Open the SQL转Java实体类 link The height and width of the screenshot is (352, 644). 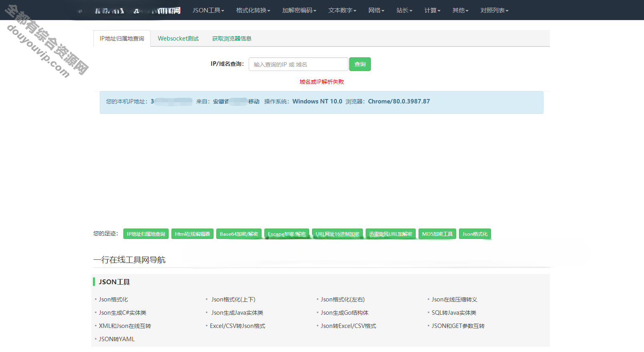[x=454, y=313]
